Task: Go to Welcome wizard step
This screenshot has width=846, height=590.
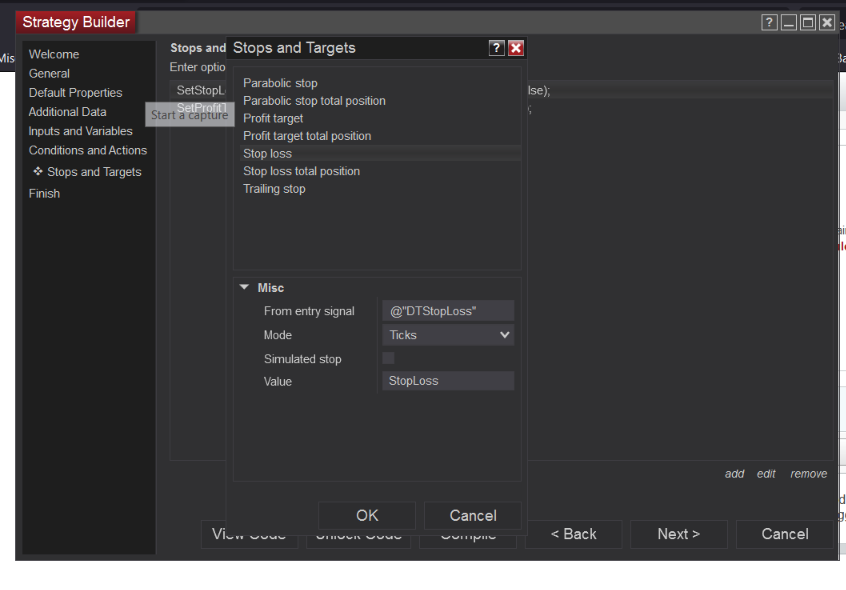Action: click(54, 54)
